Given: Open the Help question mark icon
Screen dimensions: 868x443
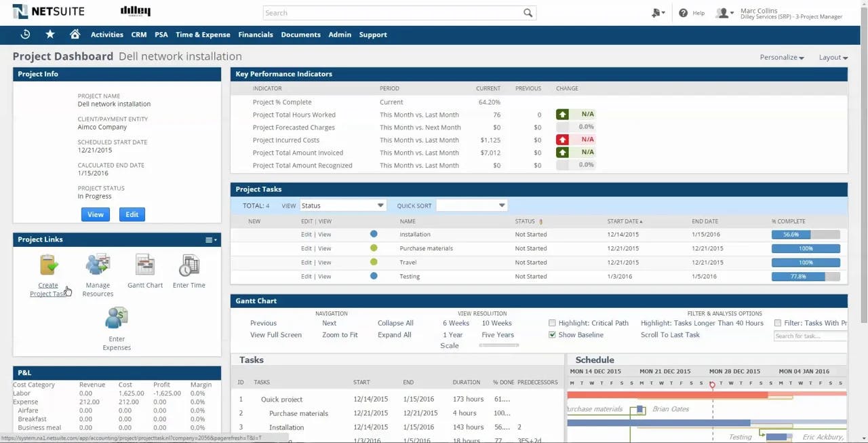Looking at the screenshot, I should pos(683,13).
